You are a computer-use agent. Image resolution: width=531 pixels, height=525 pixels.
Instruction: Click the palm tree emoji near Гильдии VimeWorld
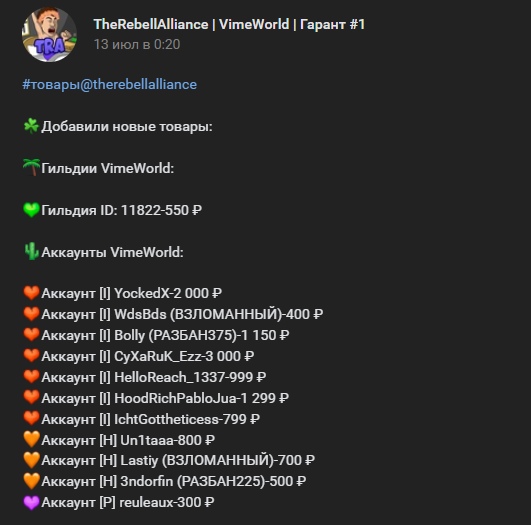(x=31, y=167)
